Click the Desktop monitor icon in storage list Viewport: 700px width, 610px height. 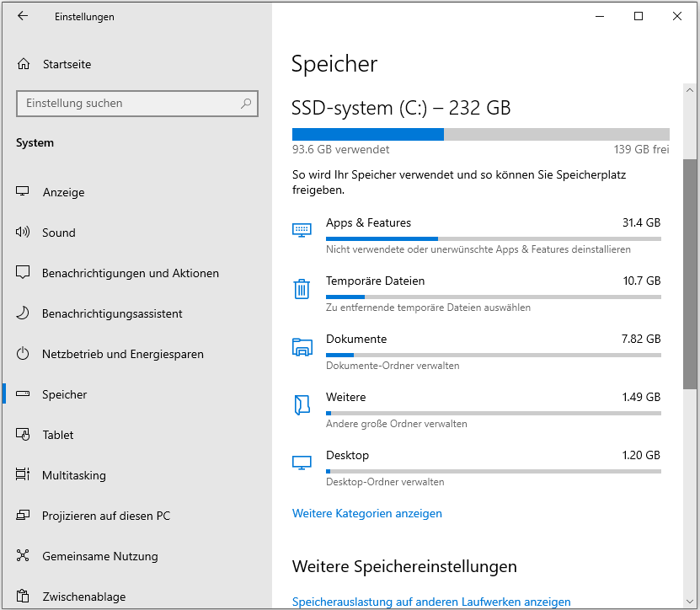pos(302,463)
